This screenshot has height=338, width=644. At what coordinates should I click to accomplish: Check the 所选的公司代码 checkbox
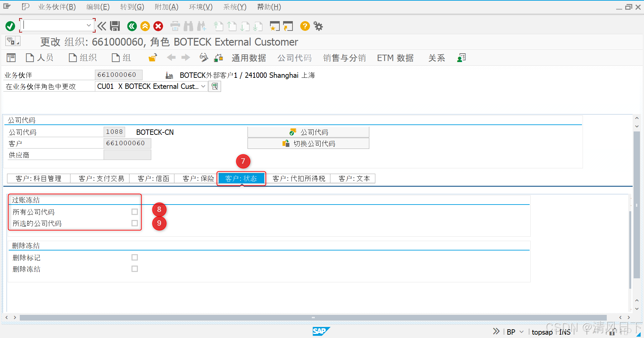135,223
